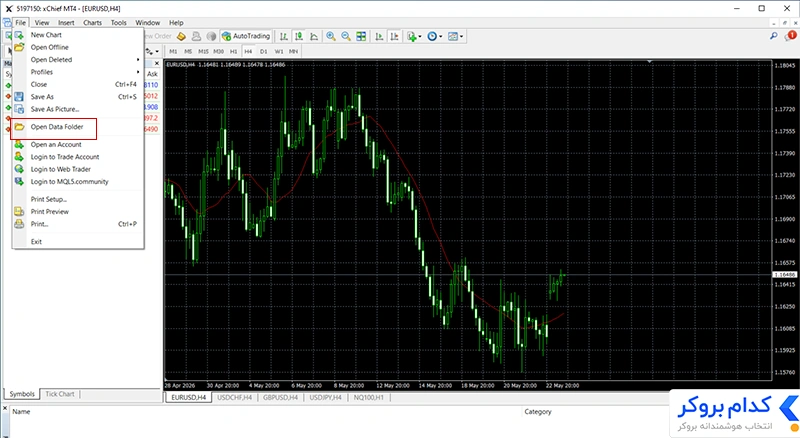Select the M1 timeframe
The image size is (800, 438).
173,52
